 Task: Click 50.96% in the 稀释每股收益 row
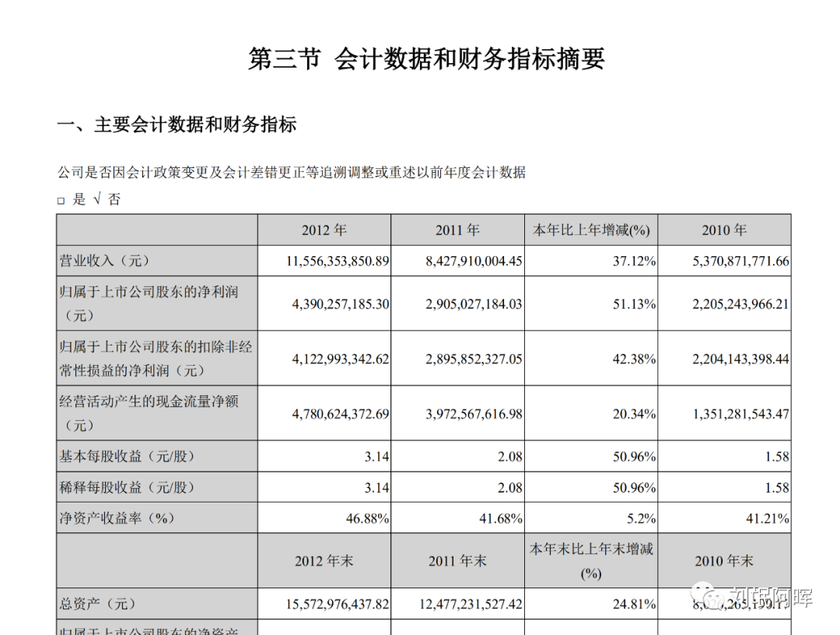click(x=635, y=488)
